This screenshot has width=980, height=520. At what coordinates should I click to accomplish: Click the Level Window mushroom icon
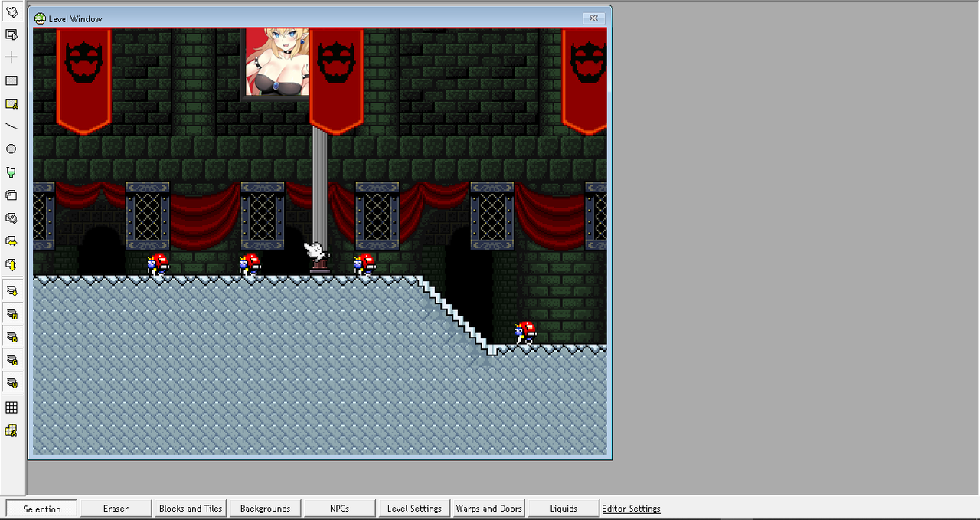point(40,18)
